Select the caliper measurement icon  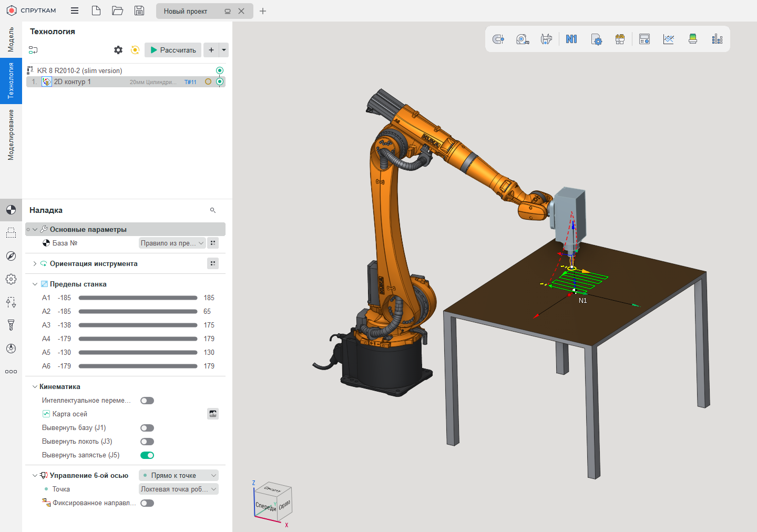[x=547, y=39]
